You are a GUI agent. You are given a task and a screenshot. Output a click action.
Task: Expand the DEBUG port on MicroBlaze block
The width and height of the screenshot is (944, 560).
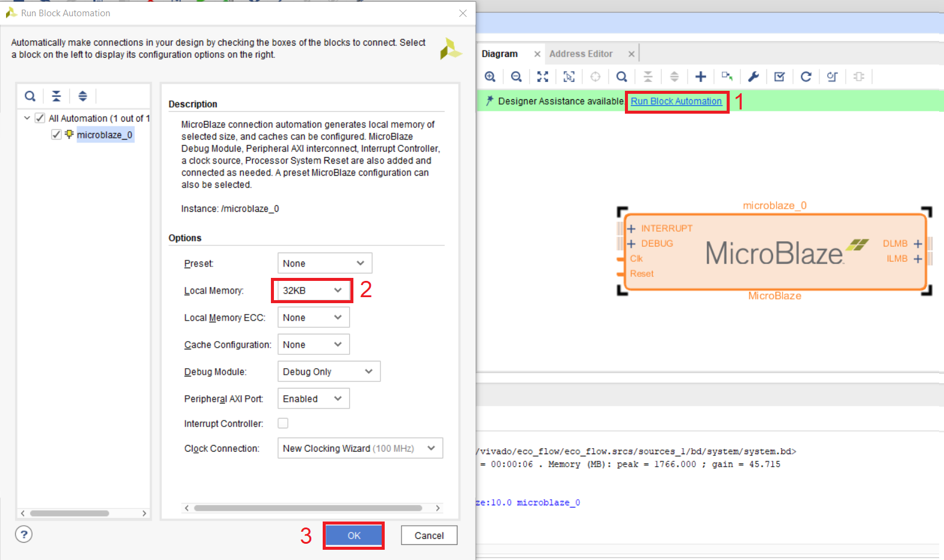631,244
